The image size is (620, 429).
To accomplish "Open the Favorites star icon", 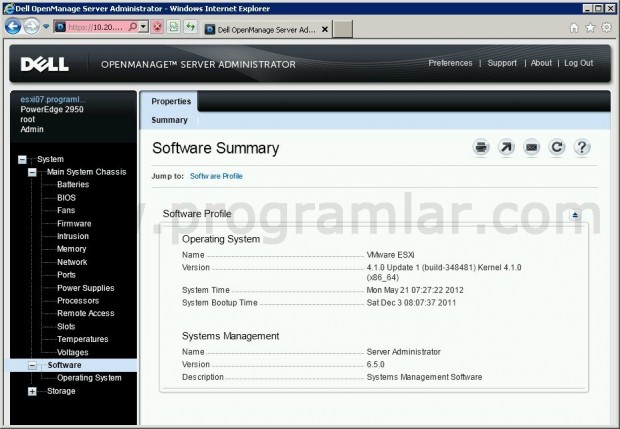I will click(x=590, y=28).
